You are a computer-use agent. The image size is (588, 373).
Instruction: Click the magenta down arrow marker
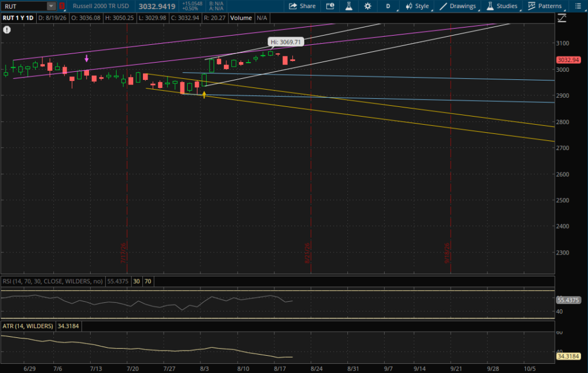[87, 58]
